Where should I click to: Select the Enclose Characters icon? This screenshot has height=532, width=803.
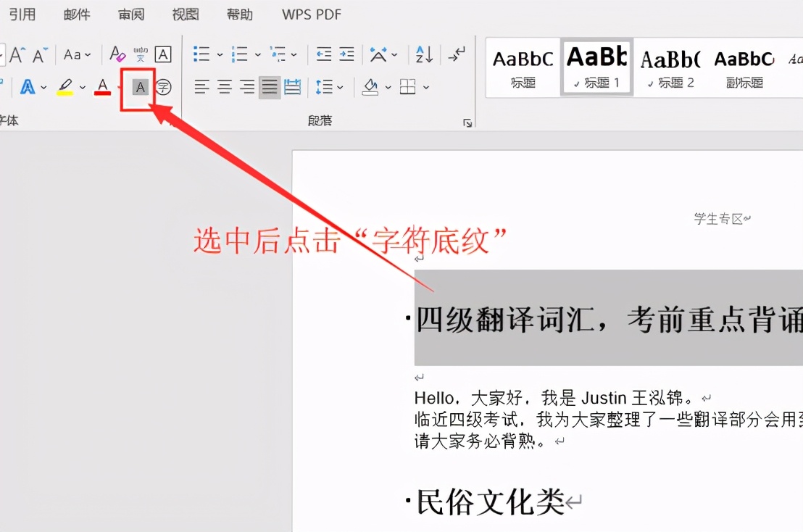click(x=162, y=87)
